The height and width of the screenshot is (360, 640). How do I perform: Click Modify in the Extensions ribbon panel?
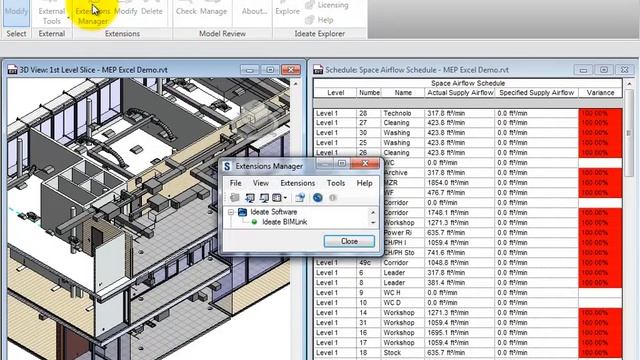click(x=125, y=11)
